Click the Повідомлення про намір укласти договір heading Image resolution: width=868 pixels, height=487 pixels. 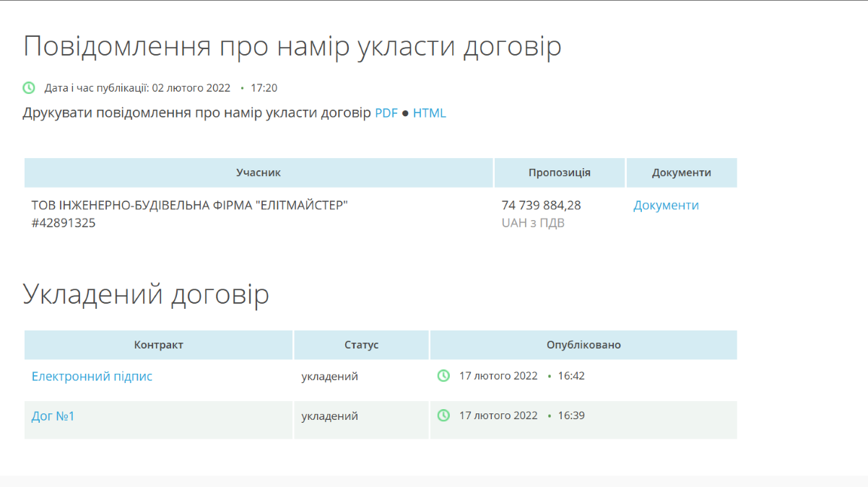coord(292,46)
